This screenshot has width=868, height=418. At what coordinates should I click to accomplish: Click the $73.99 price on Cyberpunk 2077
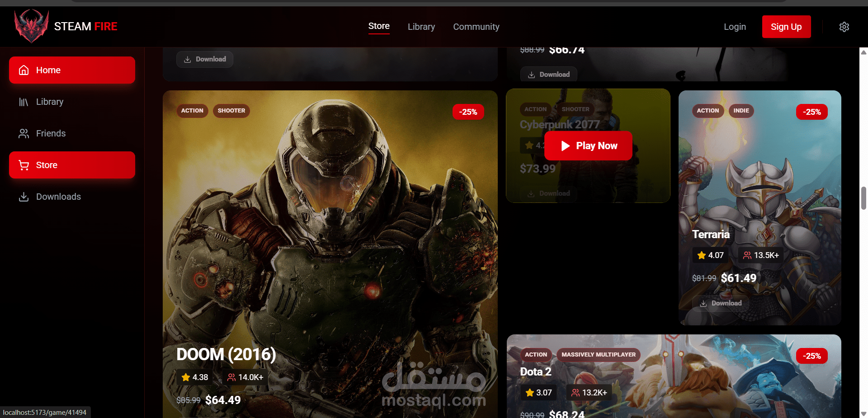538,169
